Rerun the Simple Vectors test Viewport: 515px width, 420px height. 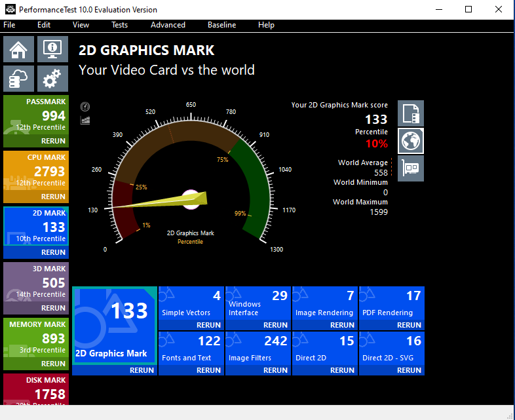point(208,325)
